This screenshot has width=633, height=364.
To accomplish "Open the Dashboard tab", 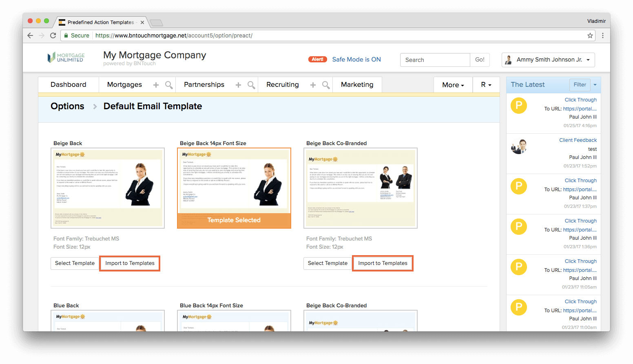I will (69, 85).
